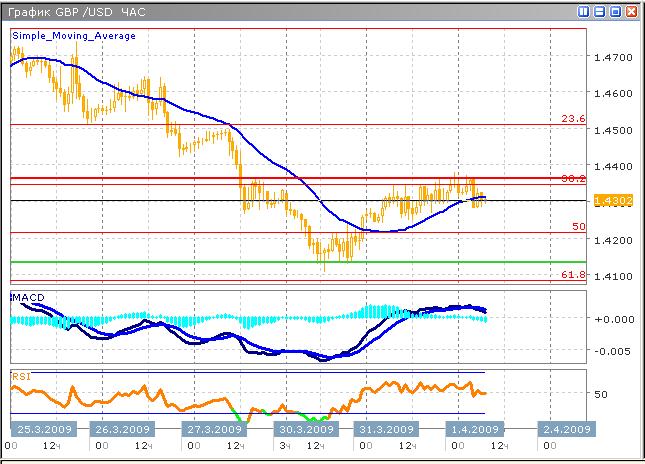This screenshot has height=464, width=645.
Task: Click the 50 Fibonacci level label
Action: pos(577,227)
